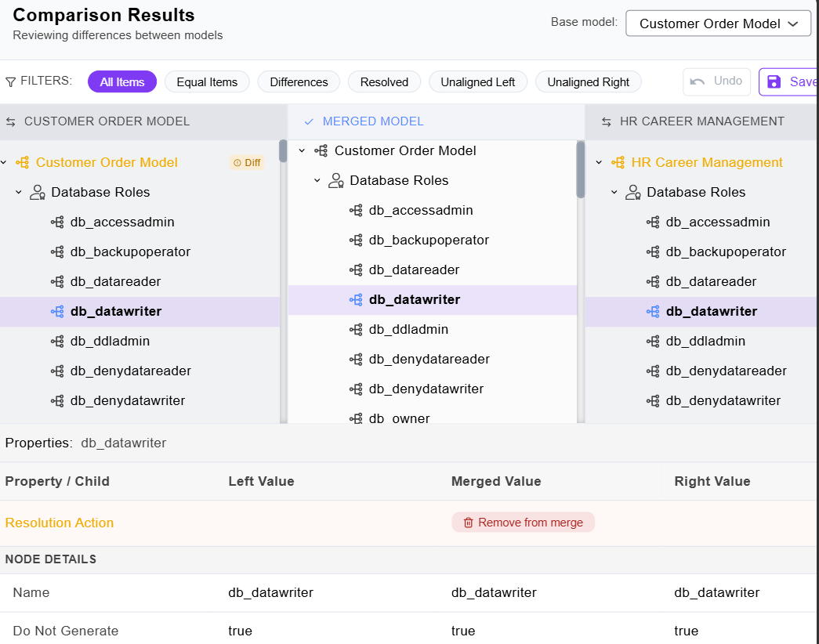Click the Right Value column header

click(712, 481)
